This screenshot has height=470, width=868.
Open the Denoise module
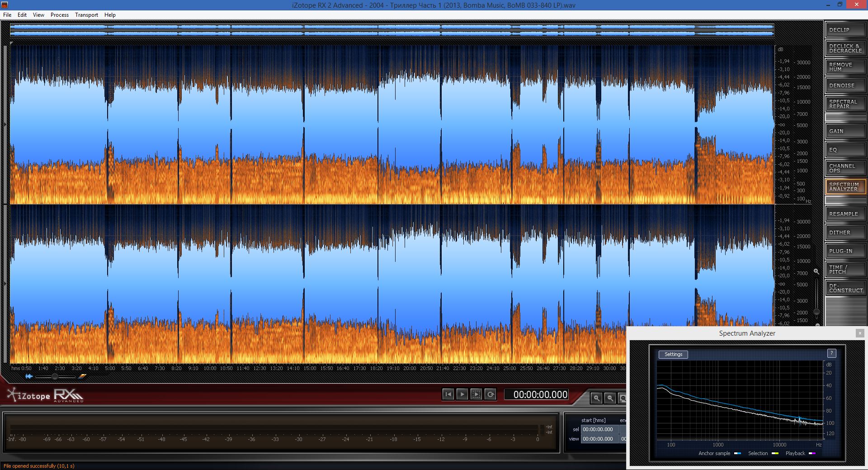(x=845, y=85)
